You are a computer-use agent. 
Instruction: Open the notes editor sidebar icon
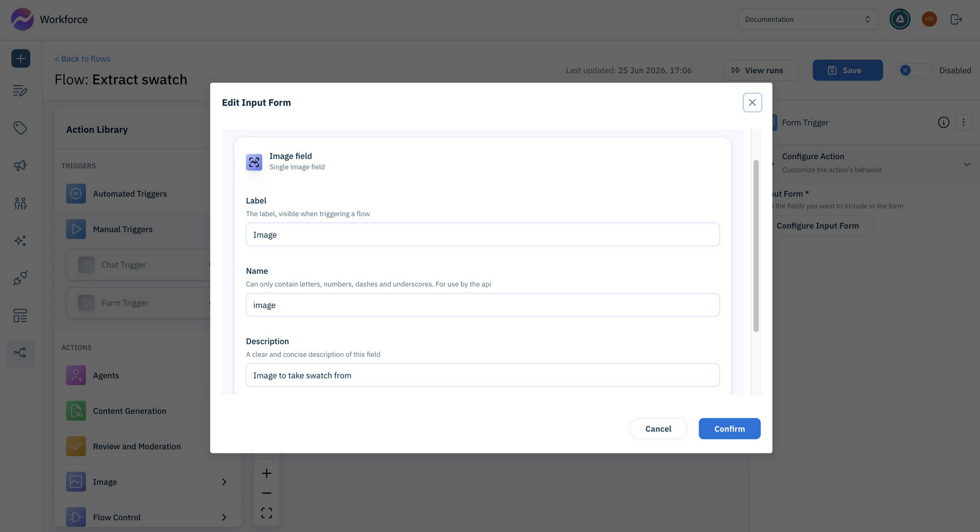(20, 91)
